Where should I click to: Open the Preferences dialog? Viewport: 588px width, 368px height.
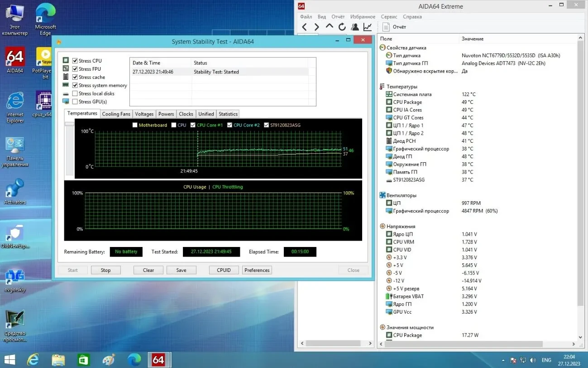point(257,270)
